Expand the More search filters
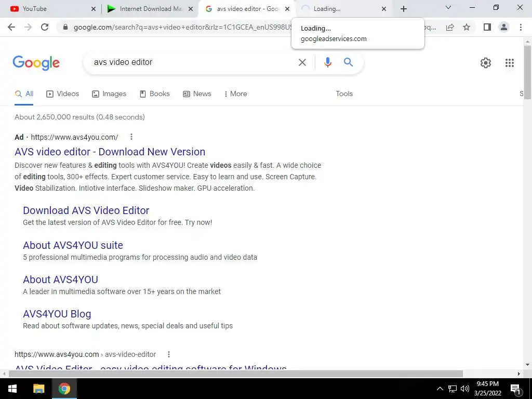The height and width of the screenshot is (399, 532). click(x=235, y=94)
